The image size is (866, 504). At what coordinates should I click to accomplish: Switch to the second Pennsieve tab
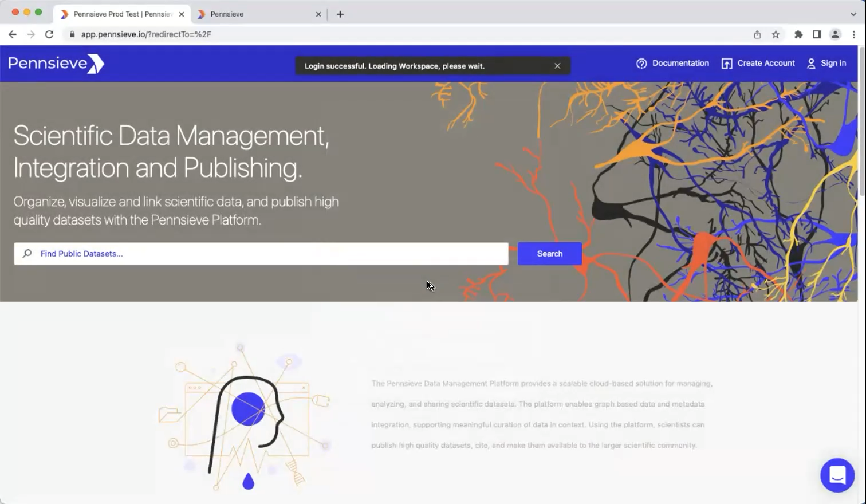259,14
